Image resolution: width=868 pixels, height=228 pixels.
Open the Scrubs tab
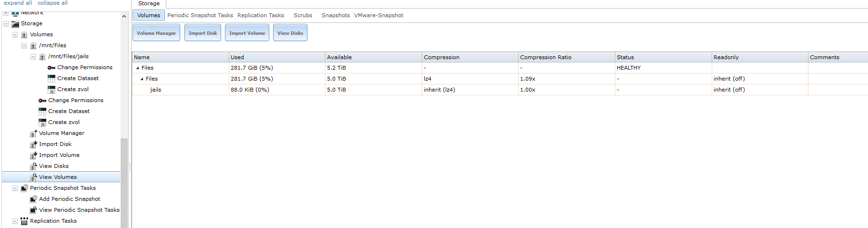[303, 15]
